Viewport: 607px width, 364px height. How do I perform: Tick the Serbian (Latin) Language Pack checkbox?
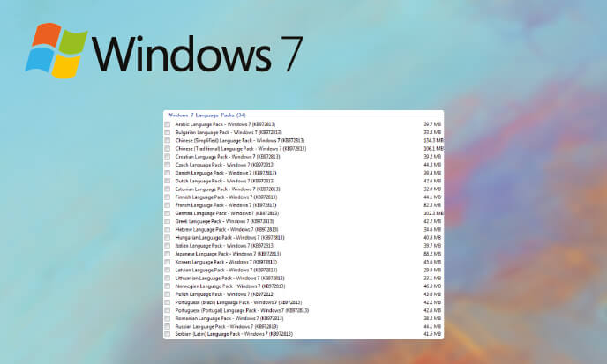coord(168,335)
